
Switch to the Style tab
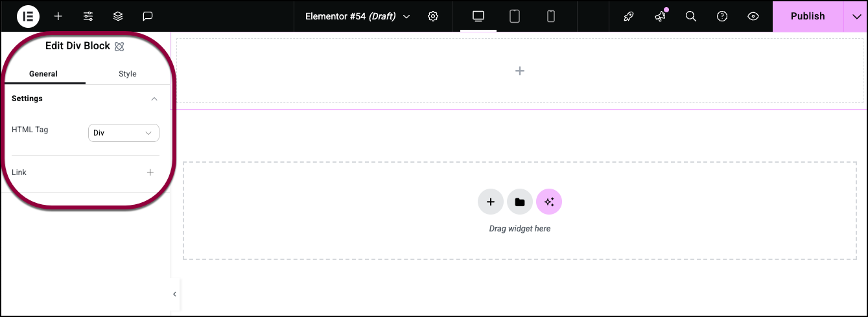[128, 74]
